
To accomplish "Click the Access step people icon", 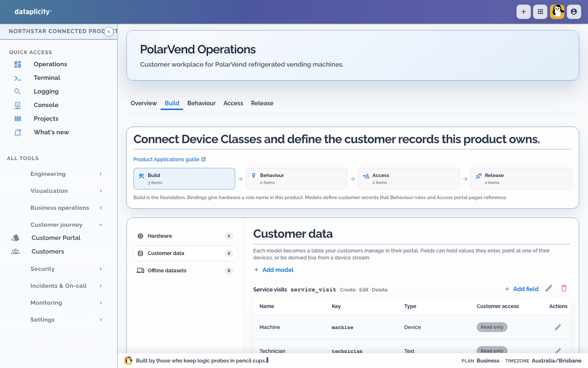I will [366, 176].
